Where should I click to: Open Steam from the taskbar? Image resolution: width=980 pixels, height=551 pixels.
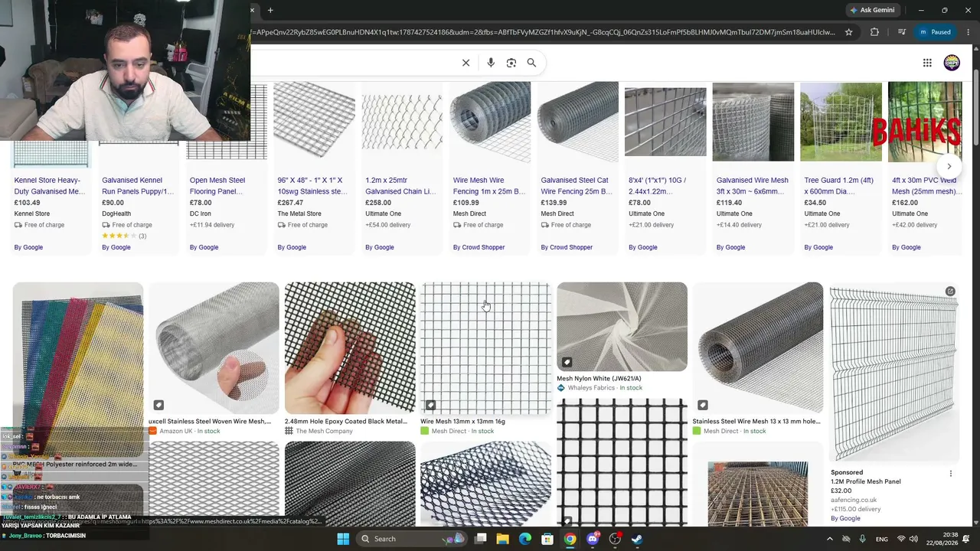pyautogui.click(x=637, y=539)
